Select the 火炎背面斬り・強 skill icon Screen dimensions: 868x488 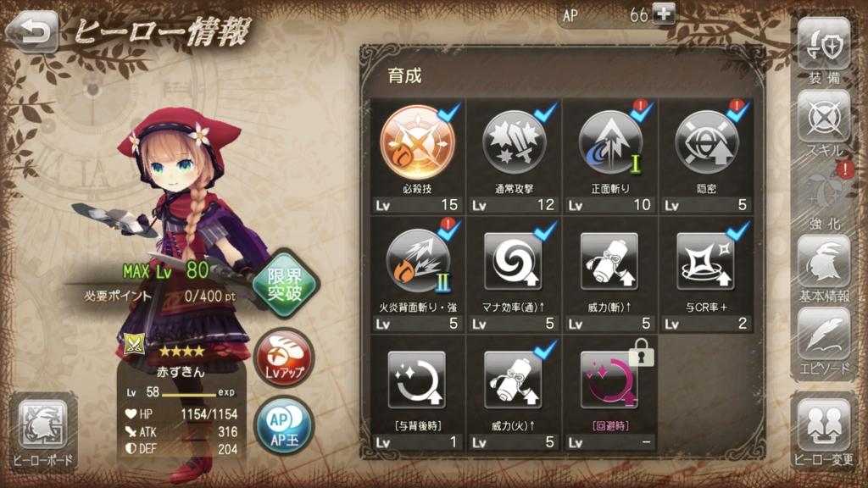[417, 261]
